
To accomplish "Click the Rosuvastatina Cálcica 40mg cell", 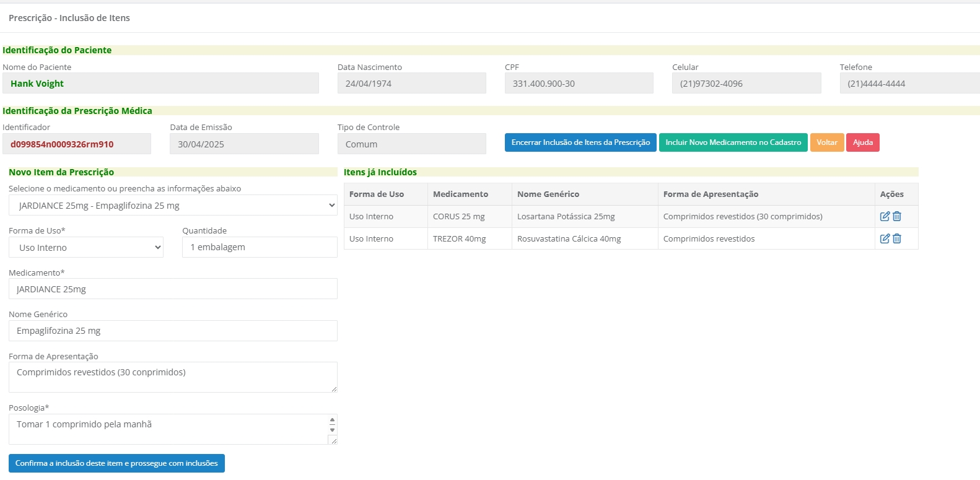I will click(x=585, y=238).
